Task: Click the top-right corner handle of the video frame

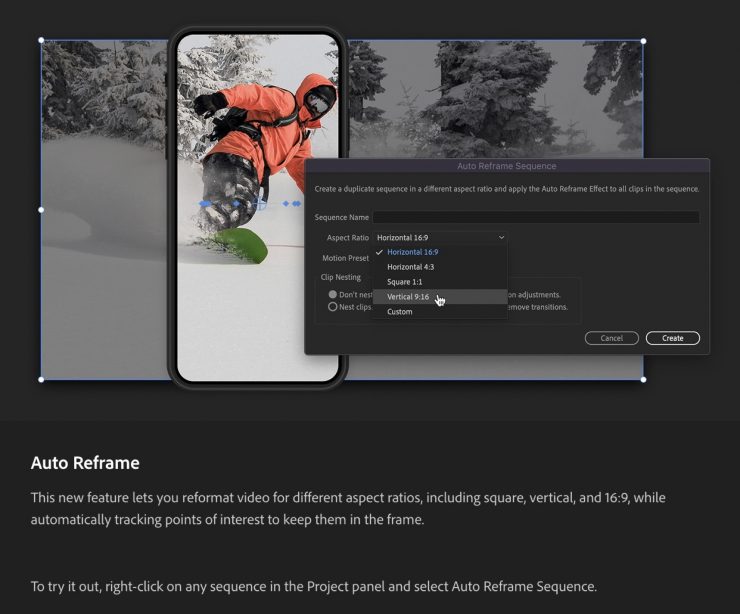Action: (x=643, y=41)
